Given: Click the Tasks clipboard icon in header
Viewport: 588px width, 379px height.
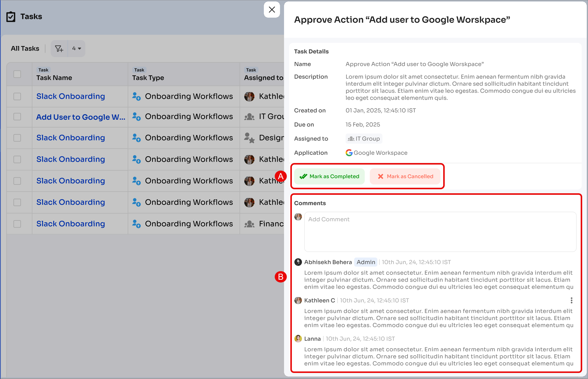Looking at the screenshot, I should pos(11,17).
